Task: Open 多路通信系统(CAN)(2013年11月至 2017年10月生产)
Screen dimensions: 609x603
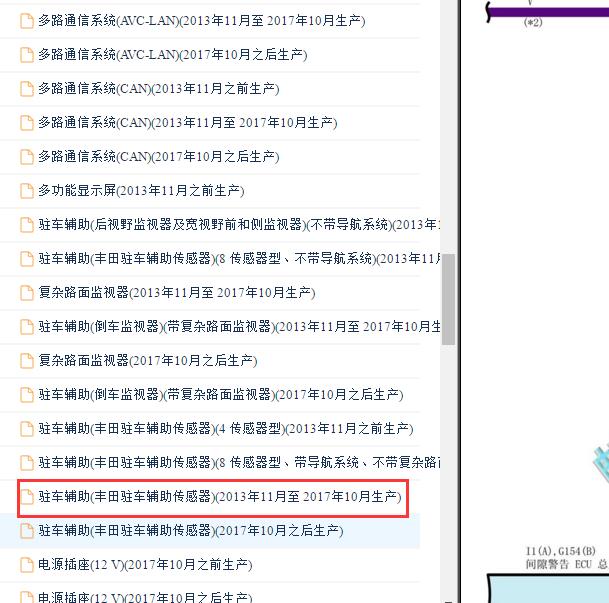Action: coord(187,123)
